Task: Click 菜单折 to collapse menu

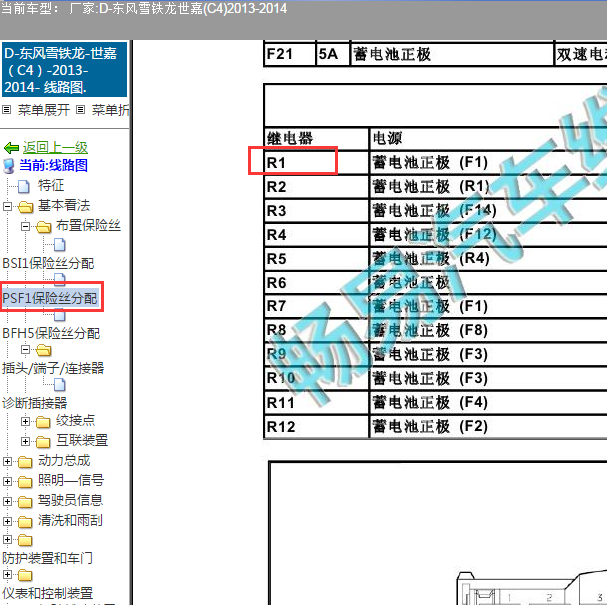Action: tap(110, 110)
